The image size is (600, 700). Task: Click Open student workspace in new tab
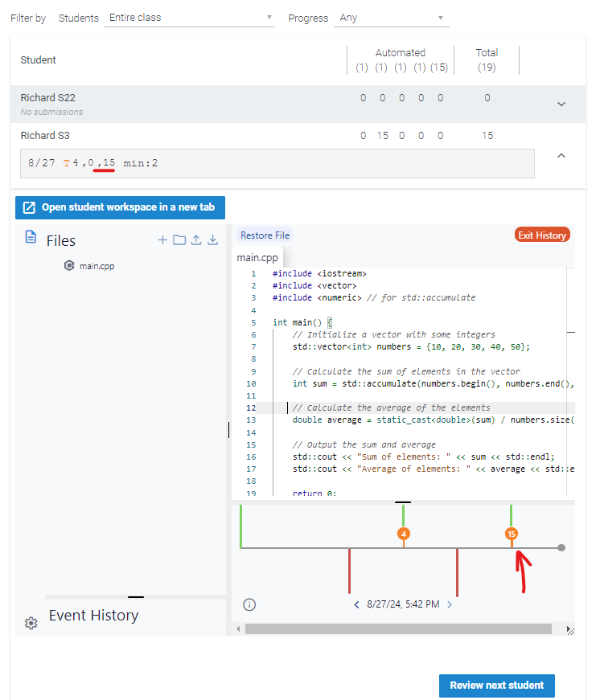(120, 207)
